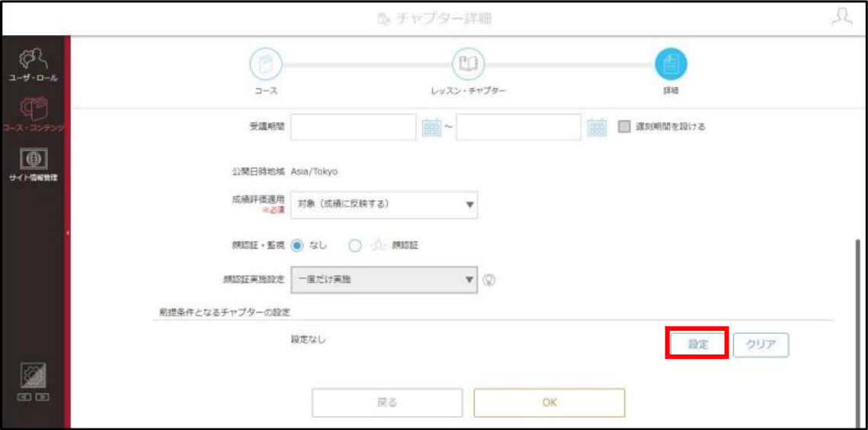Click the 受講期間 end date field
868x430 pixels.
[x=519, y=127]
